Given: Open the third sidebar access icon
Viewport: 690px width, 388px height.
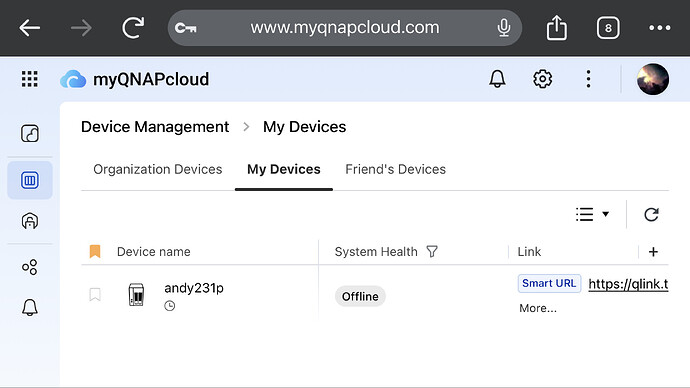Looking at the screenshot, I should [x=30, y=221].
